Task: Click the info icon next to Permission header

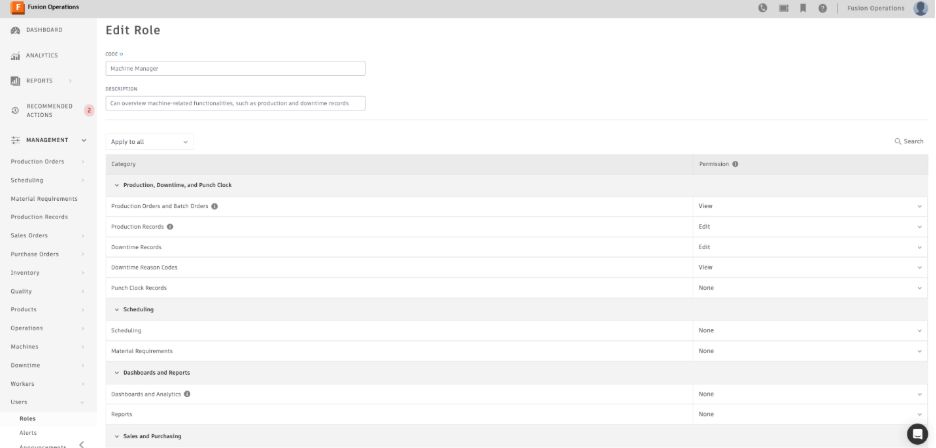Action: pos(735,164)
